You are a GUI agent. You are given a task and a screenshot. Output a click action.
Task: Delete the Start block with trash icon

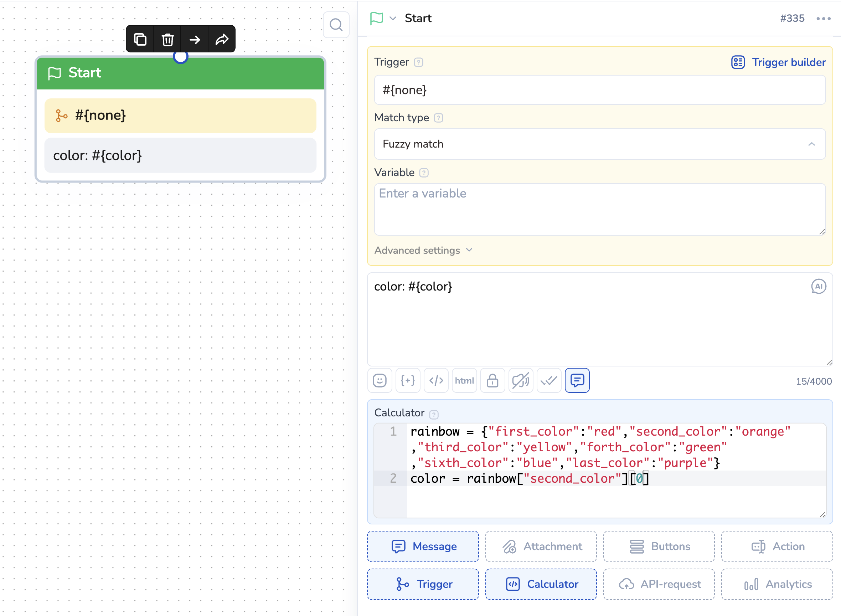tap(167, 39)
